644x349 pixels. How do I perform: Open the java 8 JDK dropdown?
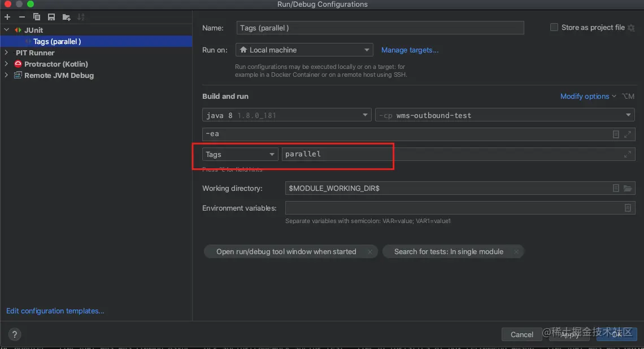(286, 115)
